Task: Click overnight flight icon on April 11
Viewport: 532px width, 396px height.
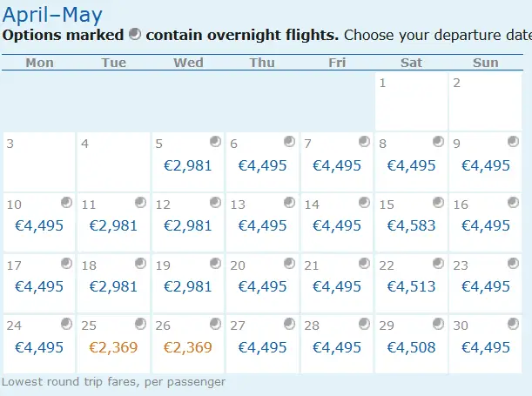Action: 141,203
